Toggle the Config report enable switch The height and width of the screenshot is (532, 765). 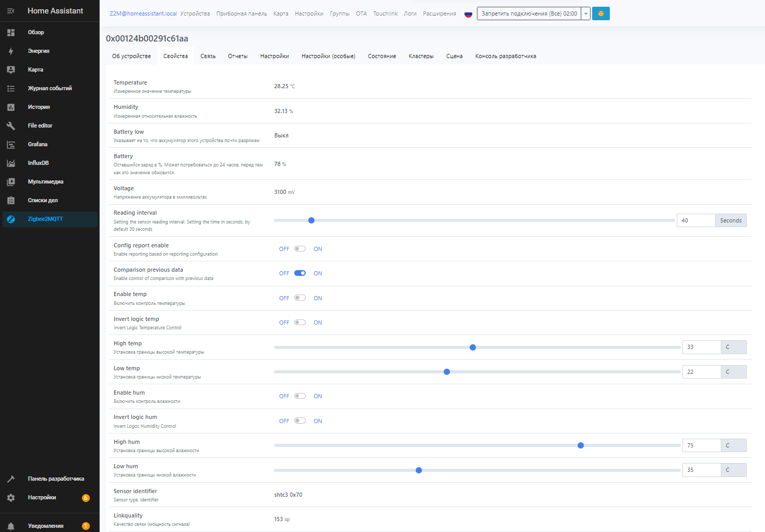click(x=300, y=249)
